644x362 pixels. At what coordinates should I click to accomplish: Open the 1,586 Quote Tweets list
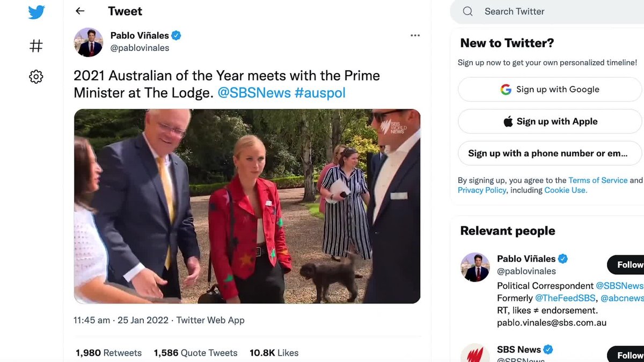tap(195, 352)
